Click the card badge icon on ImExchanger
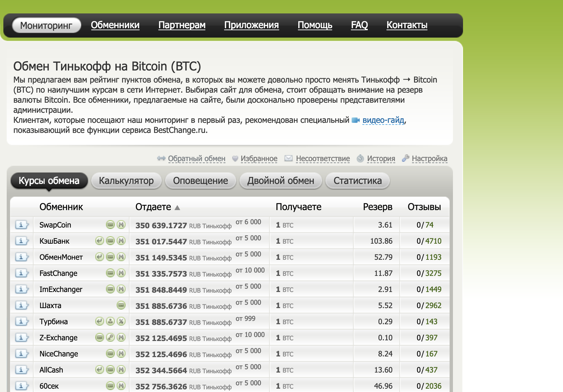Image resolution: width=563 pixels, height=392 pixels. tap(110, 289)
